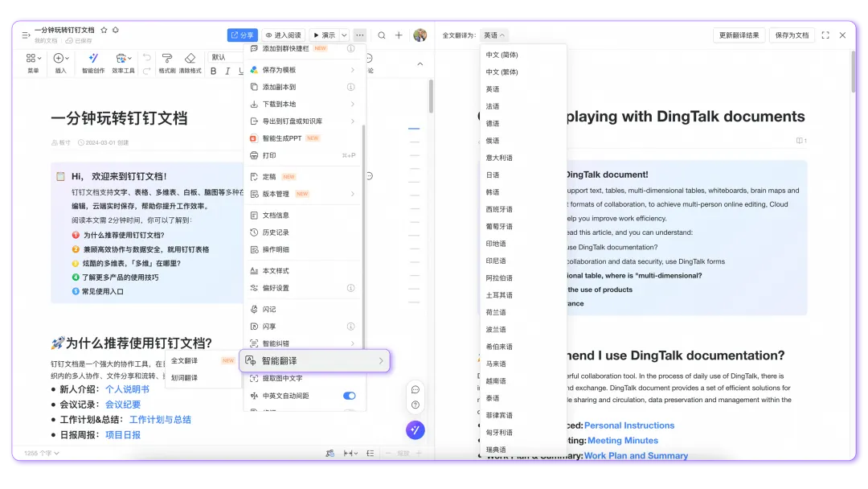
Task: Open 保存为模板 submenu
Action: pos(303,70)
